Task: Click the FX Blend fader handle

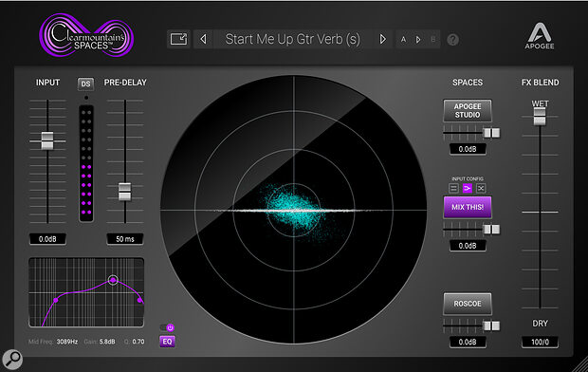Action: (x=540, y=117)
